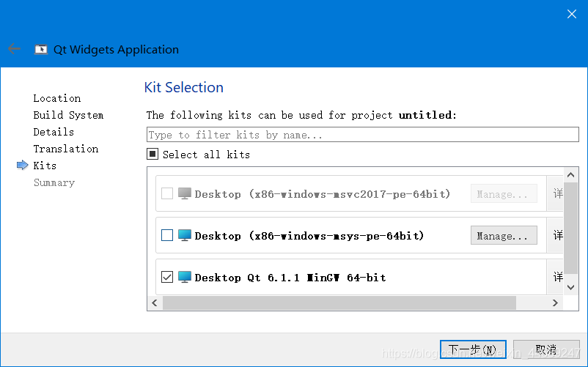This screenshot has width=588, height=367.
Task: Expand details for the msys-pe-64bit kit
Action: tap(556, 235)
